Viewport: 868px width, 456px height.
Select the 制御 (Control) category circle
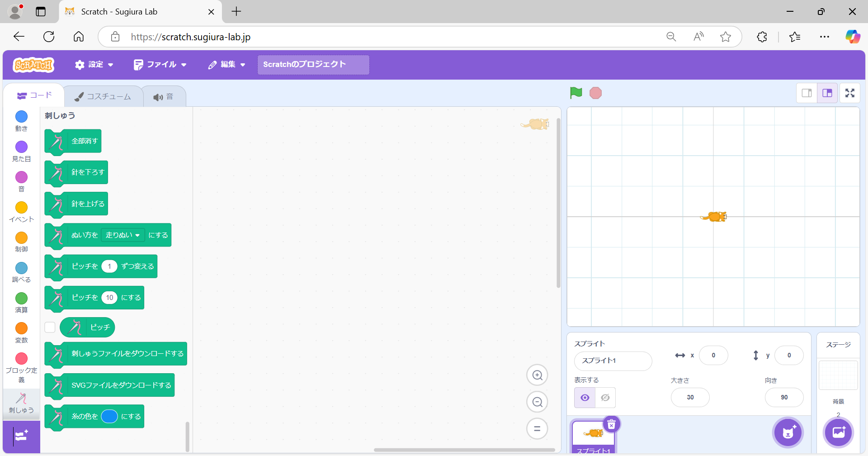point(21,237)
